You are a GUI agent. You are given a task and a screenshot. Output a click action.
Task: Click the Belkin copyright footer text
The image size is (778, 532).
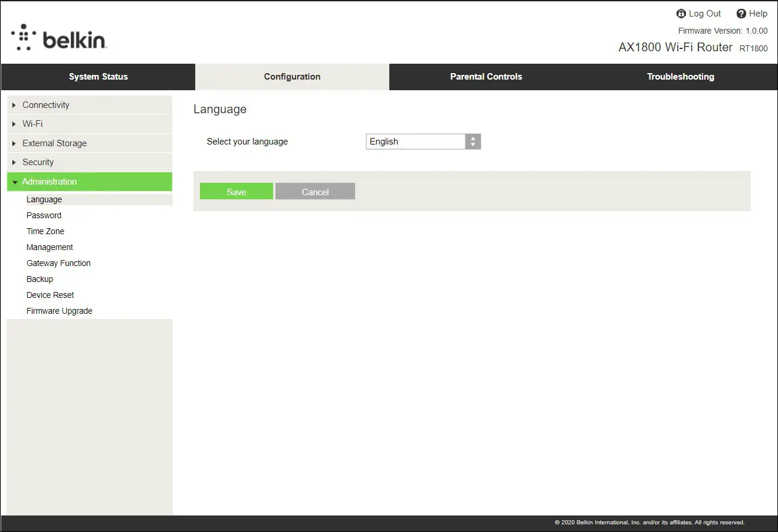point(649,523)
